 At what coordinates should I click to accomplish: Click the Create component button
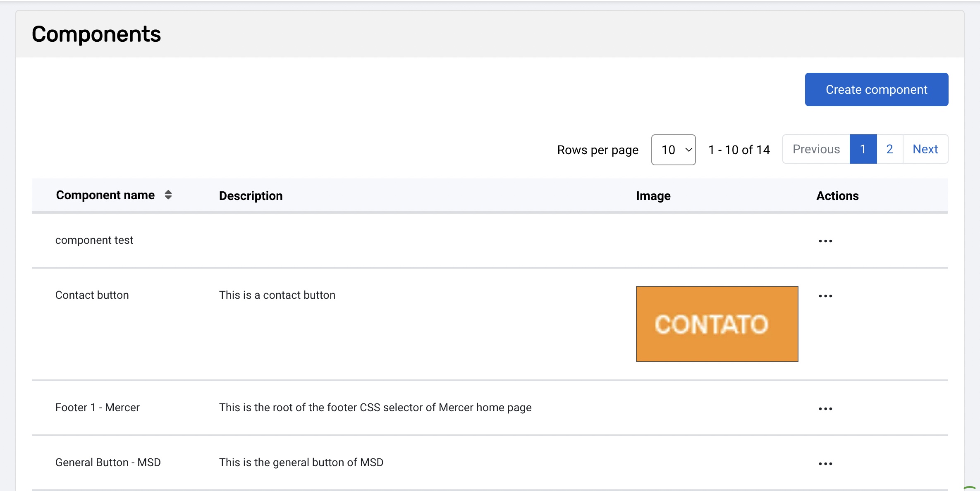(876, 90)
